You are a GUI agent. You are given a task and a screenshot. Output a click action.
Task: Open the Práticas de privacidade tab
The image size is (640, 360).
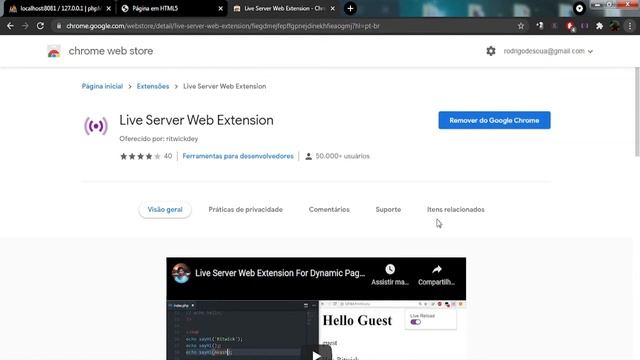245,210
